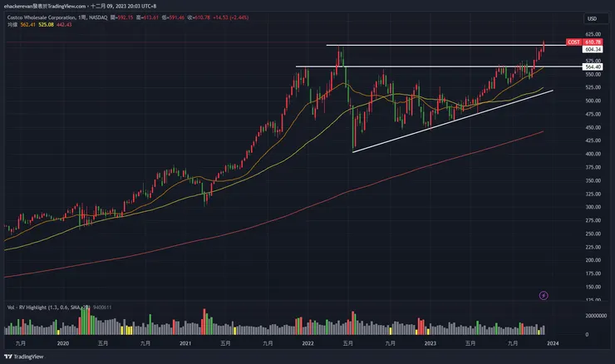Click the 2020 label on time axis
The width and height of the screenshot is (615, 364).
[63, 343]
